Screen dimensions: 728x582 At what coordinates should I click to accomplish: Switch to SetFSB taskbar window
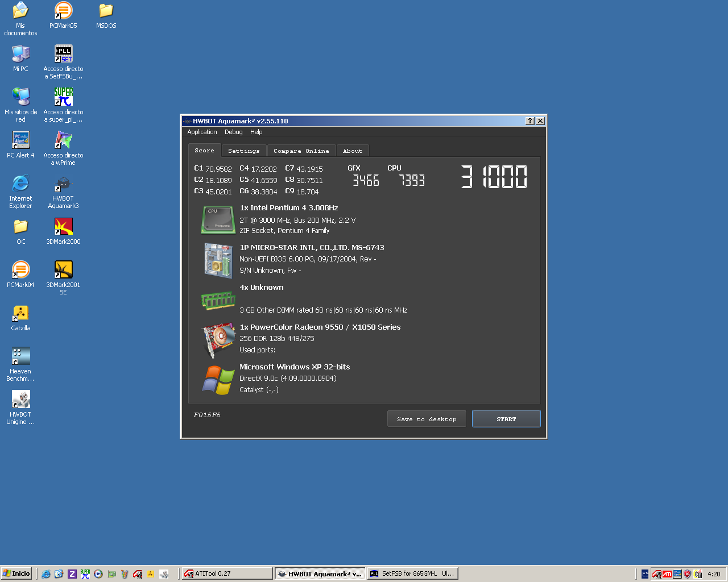point(412,573)
